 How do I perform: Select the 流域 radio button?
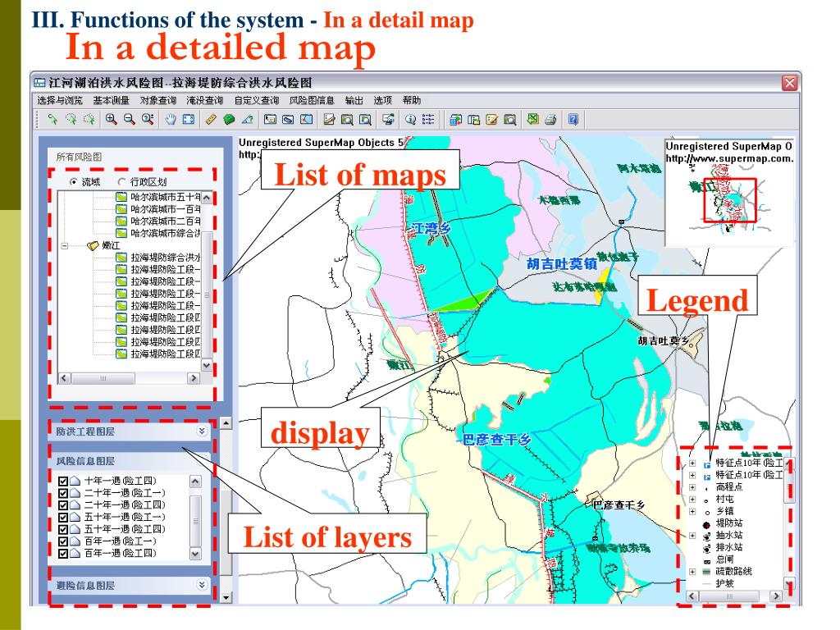tap(74, 181)
